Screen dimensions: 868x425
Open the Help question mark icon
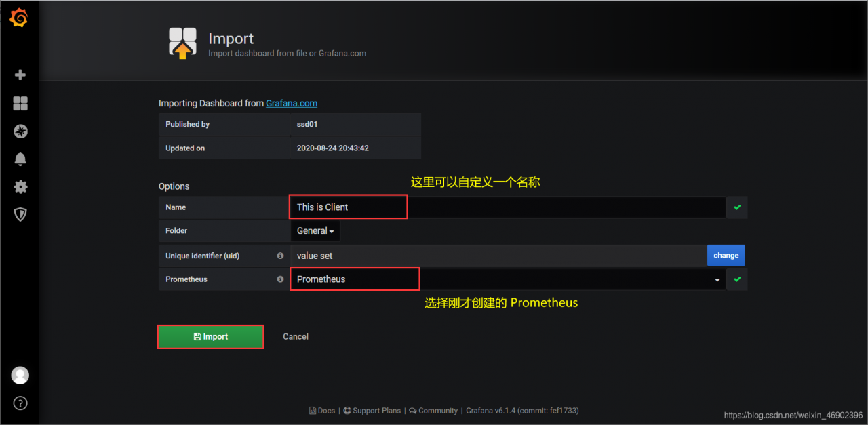click(20, 403)
